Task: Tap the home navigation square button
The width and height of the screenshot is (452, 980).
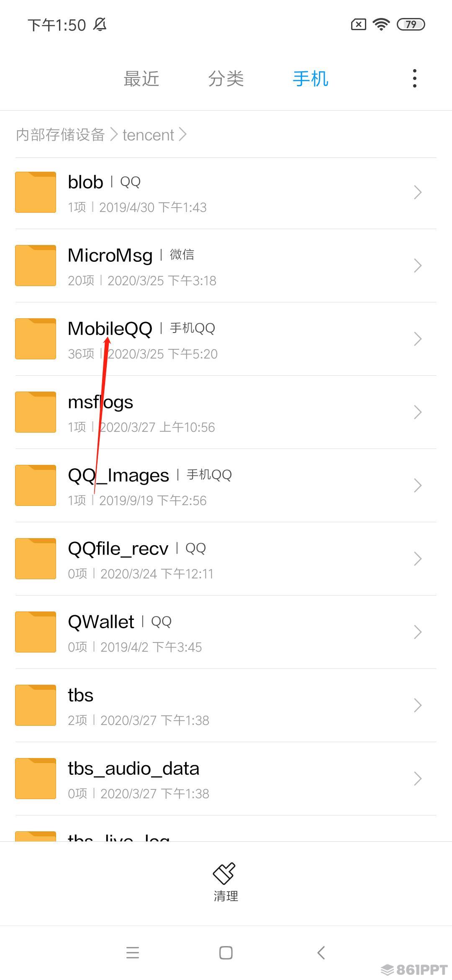Action: tap(226, 953)
